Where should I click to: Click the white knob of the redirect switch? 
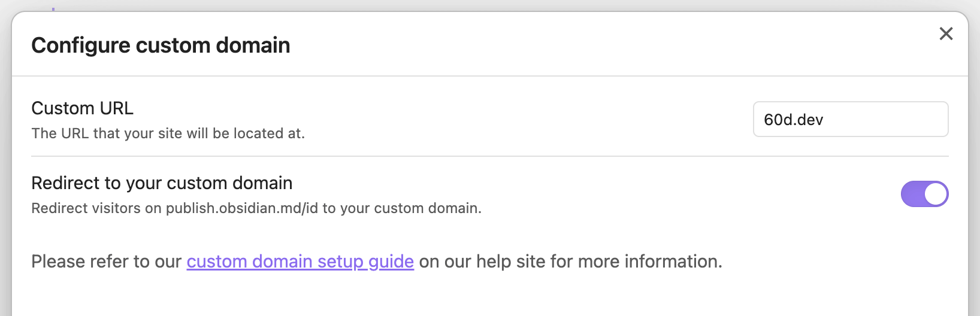936,194
